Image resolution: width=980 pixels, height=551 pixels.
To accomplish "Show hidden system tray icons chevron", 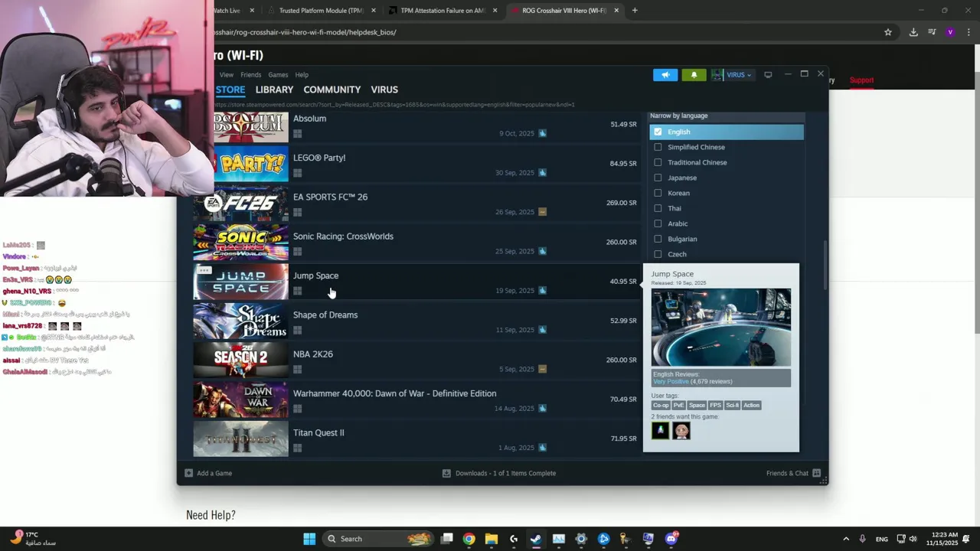I will [x=846, y=539].
